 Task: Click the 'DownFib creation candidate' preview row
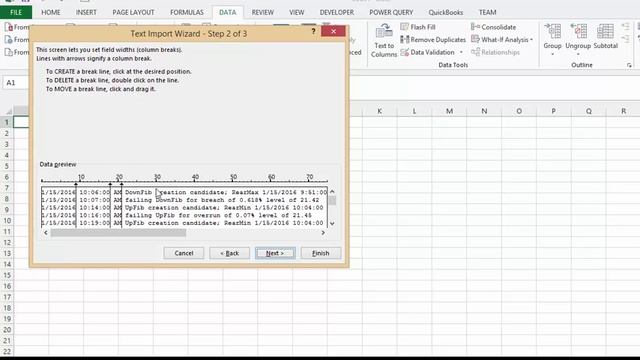coord(184,192)
